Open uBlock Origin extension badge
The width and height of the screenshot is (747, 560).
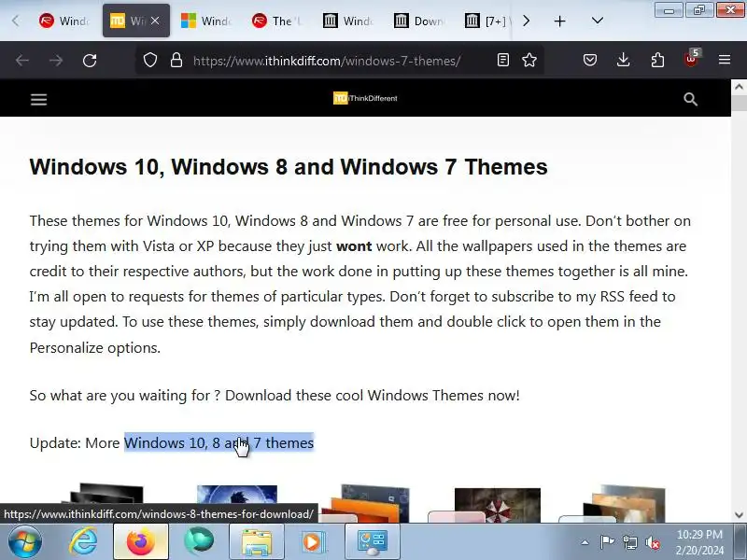click(x=691, y=59)
